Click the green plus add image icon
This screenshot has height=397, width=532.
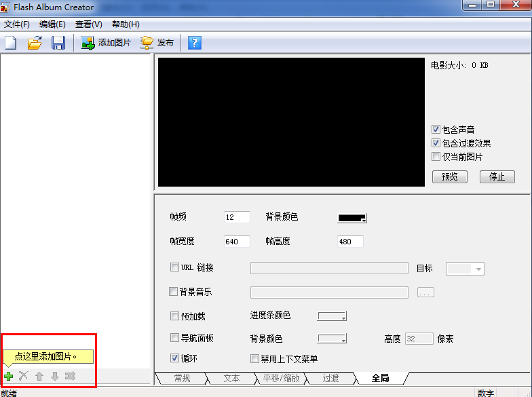[x=8, y=376]
